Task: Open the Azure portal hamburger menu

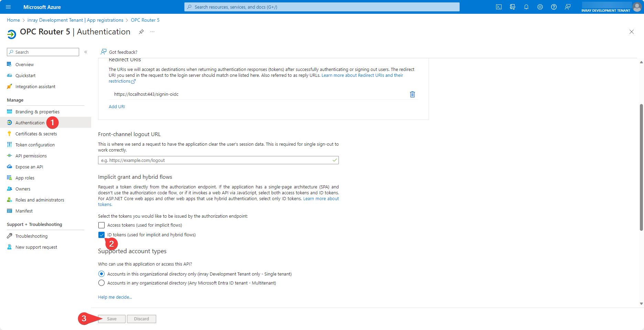Action: click(x=9, y=7)
